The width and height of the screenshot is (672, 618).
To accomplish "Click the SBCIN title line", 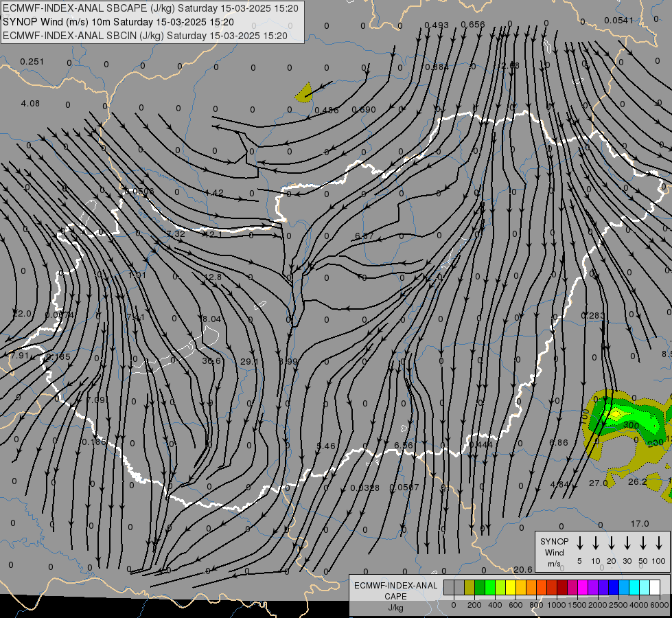I will tap(145, 36).
